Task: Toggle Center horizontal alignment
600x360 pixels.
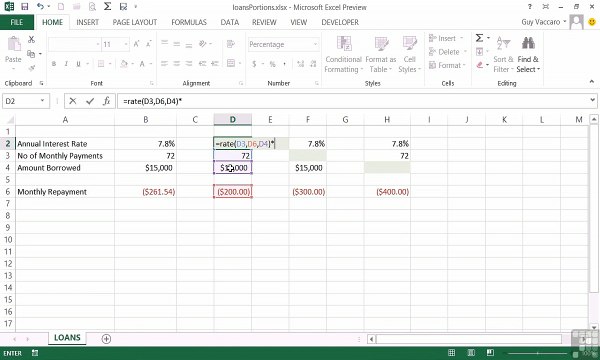Action: click(176, 64)
